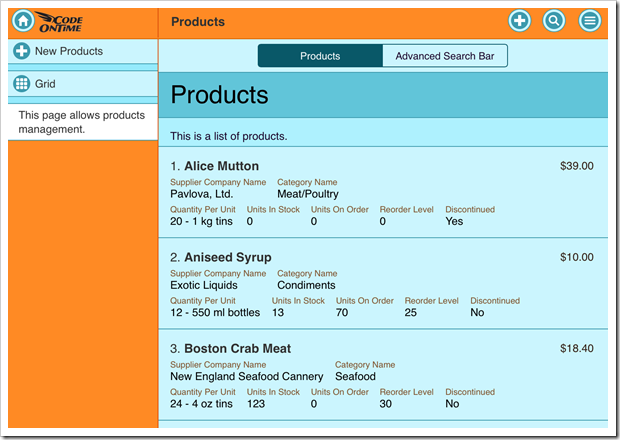Click the Products header bar title
Viewport: 620px width, 440px height.
tap(198, 22)
